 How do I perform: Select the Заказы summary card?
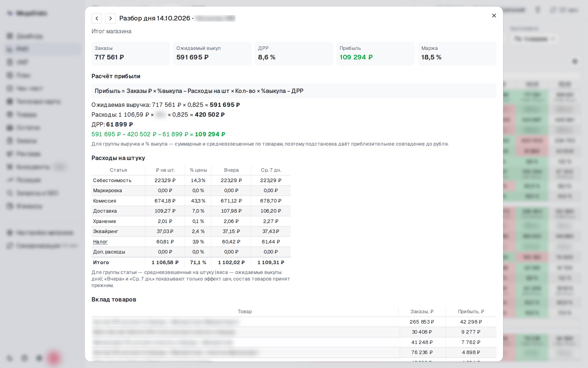130,53
